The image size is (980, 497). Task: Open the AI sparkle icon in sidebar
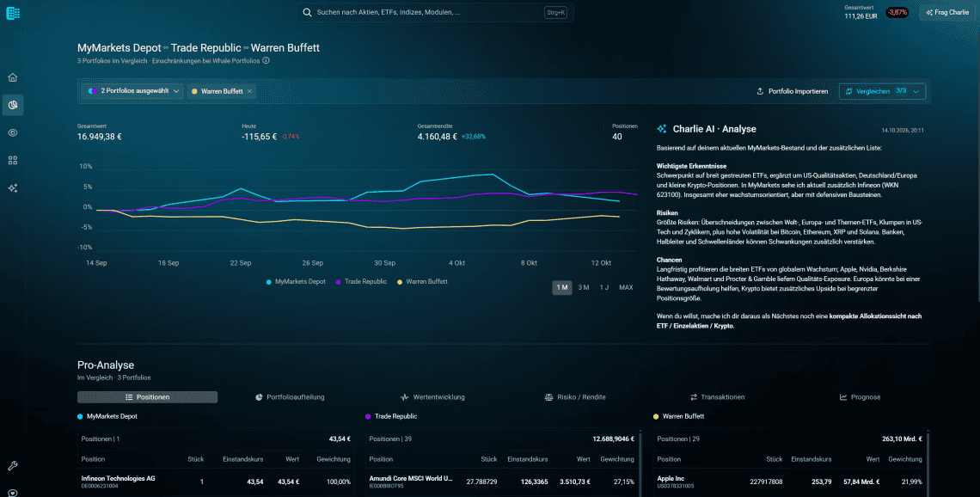tap(13, 188)
